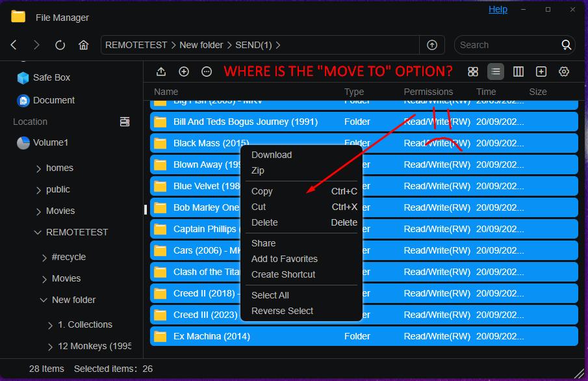This screenshot has height=381, width=588.
Task: Go to the home directory
Action: pos(83,45)
